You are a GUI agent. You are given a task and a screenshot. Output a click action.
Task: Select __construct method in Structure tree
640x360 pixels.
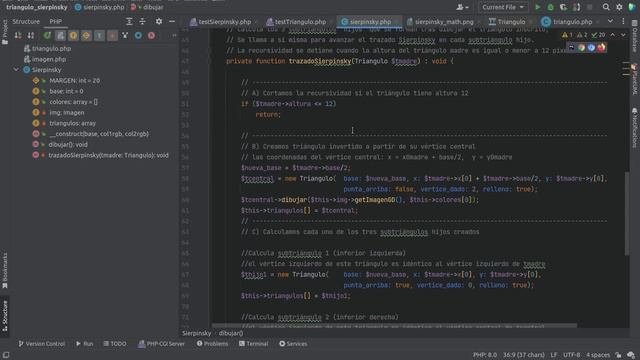pos(99,134)
